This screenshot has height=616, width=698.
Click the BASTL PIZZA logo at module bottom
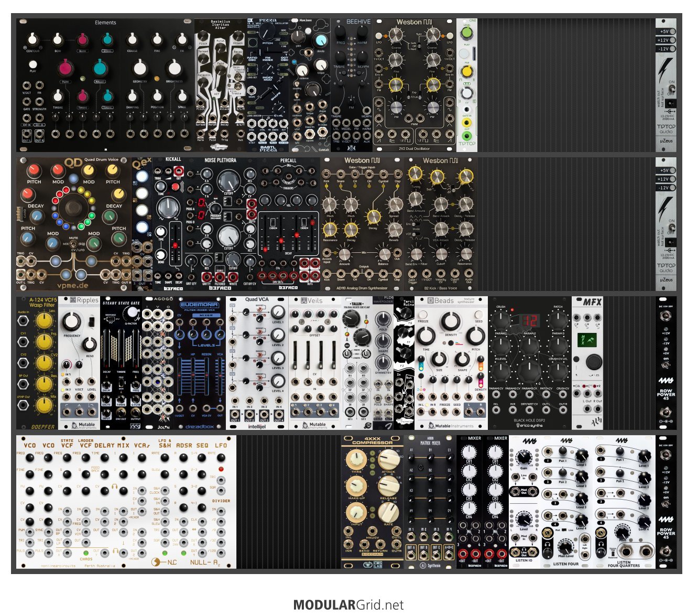point(268,148)
